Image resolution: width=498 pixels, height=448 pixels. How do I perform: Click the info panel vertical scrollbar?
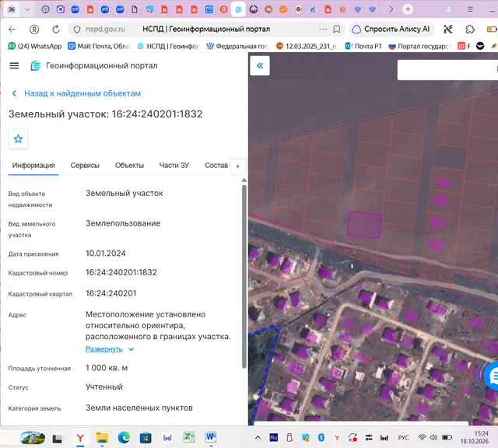244,276
